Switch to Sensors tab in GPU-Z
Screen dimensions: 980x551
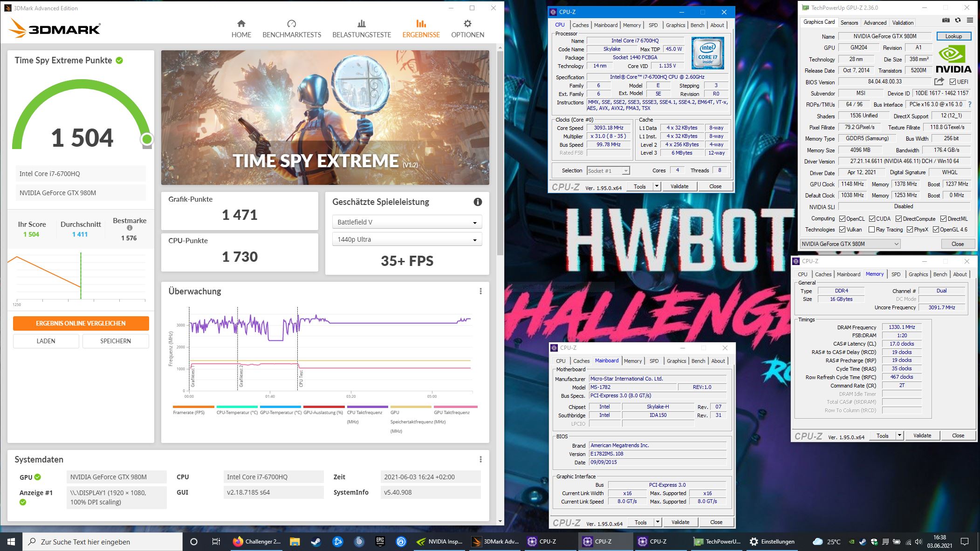(849, 22)
